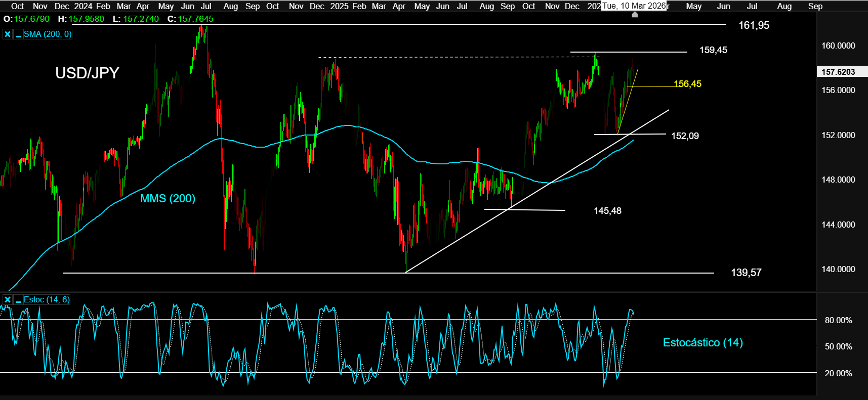Select the MMS (200) annotation
The height and width of the screenshot is (400, 868).
point(168,198)
